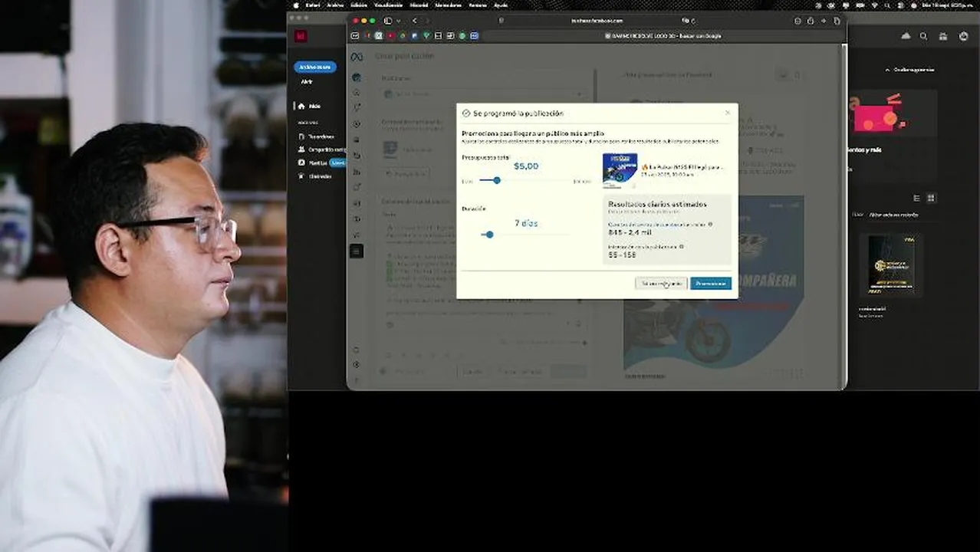Image resolution: width=980 pixels, height=552 pixels.
Task: Open the recent document thumbnail in Adobe window
Action: (x=890, y=266)
